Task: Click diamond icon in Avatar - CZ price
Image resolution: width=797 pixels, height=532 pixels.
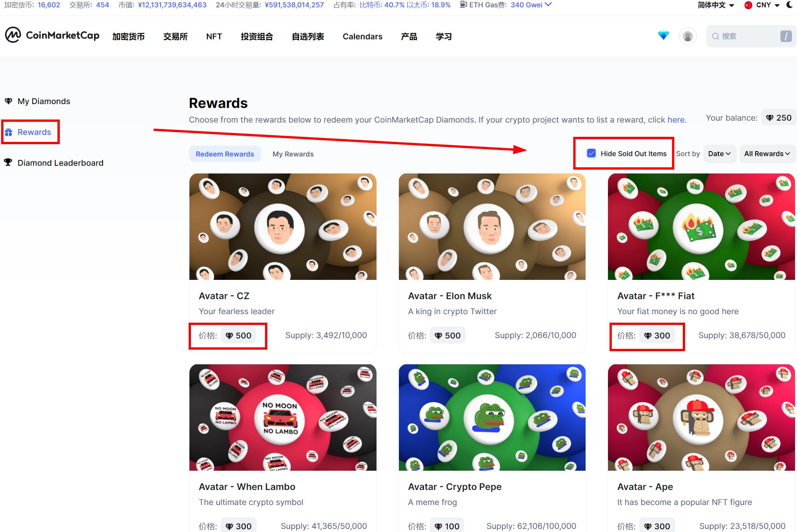Action: [x=229, y=336]
